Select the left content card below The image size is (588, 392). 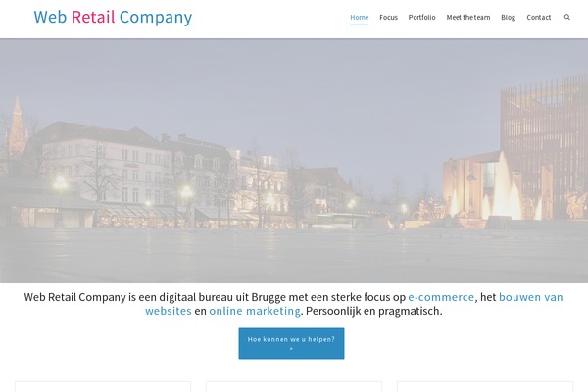pyautogui.click(x=103, y=387)
